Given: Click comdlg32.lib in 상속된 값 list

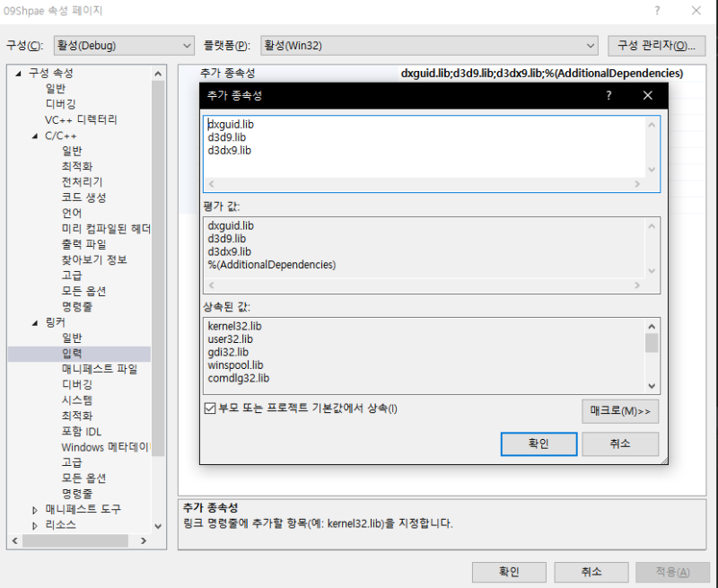Looking at the screenshot, I should point(239,378).
